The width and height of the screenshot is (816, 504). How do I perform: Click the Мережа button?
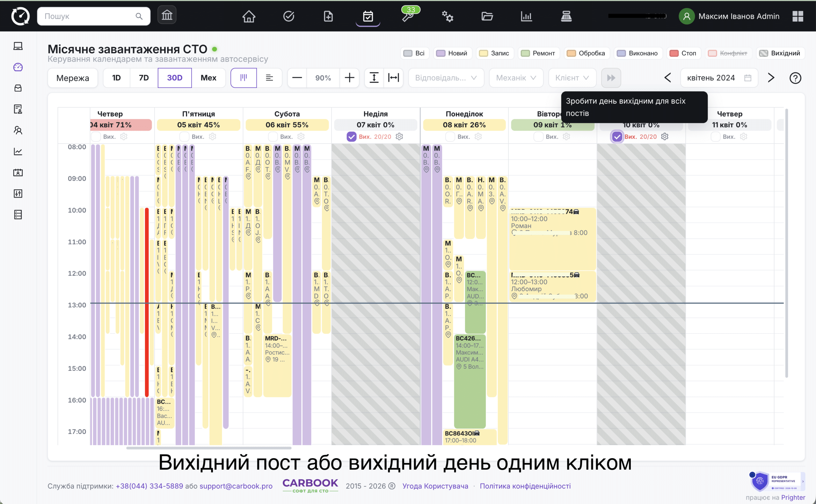point(73,78)
